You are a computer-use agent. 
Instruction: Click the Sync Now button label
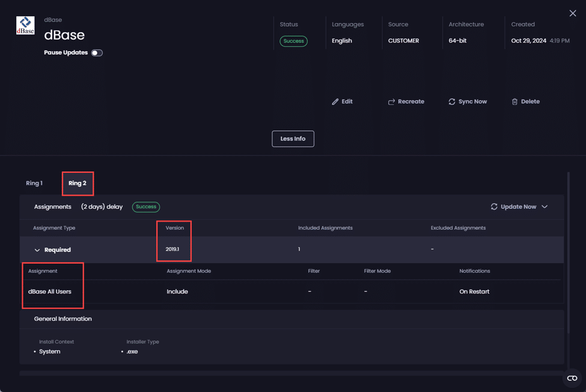(472, 102)
